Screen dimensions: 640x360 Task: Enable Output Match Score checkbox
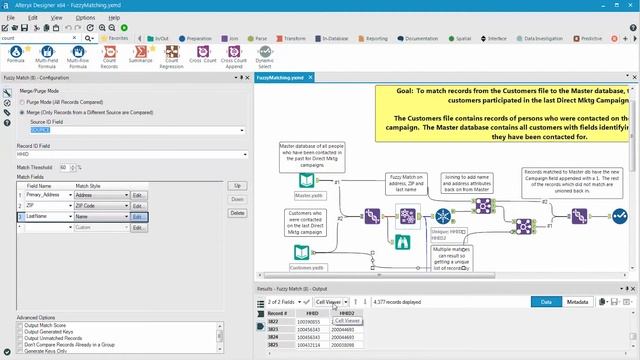[x=20, y=326]
